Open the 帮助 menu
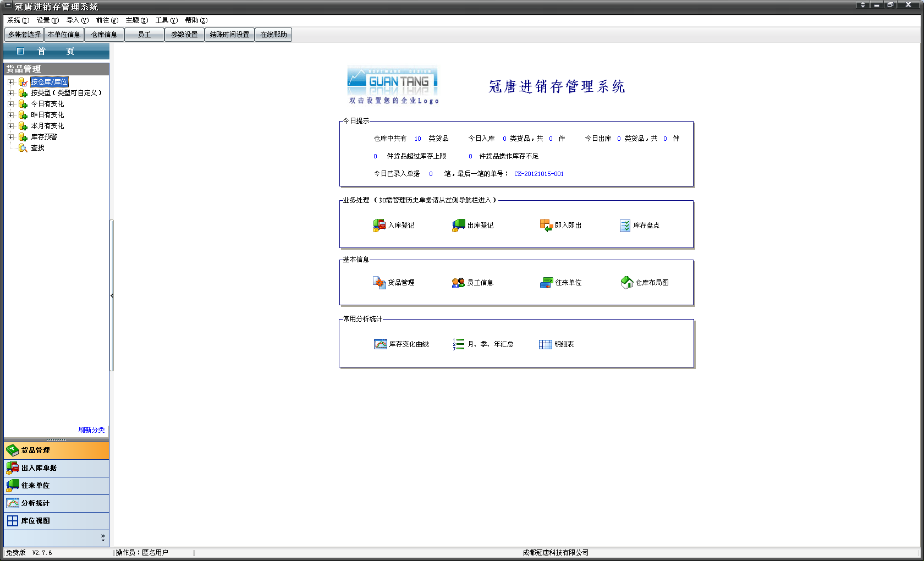 (196, 20)
